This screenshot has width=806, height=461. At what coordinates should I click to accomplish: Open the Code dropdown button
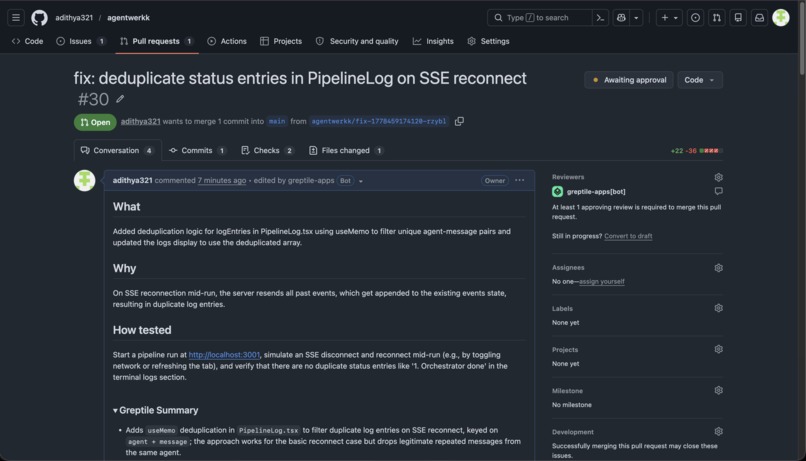[700, 80]
